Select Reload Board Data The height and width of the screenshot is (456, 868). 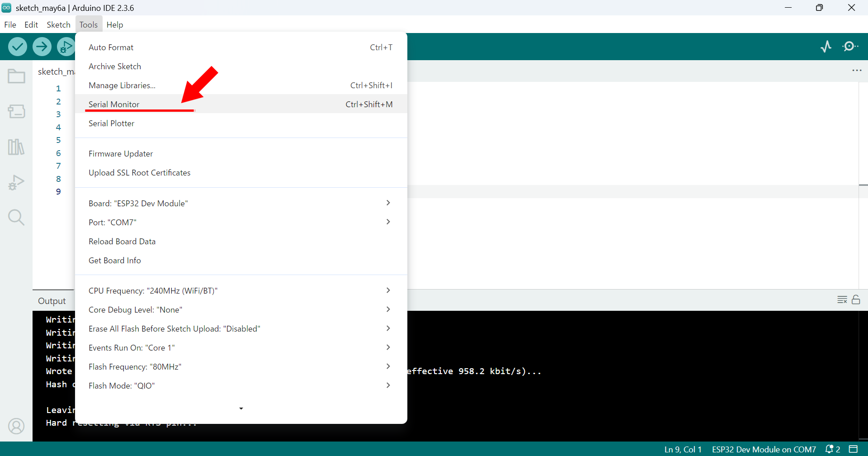point(241,242)
